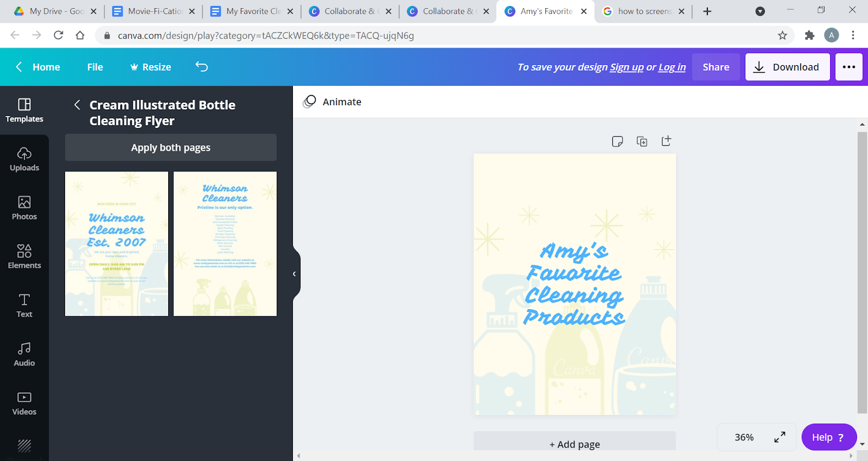Close the Amy's Favorite tab
The height and width of the screenshot is (461, 868).
tap(584, 11)
